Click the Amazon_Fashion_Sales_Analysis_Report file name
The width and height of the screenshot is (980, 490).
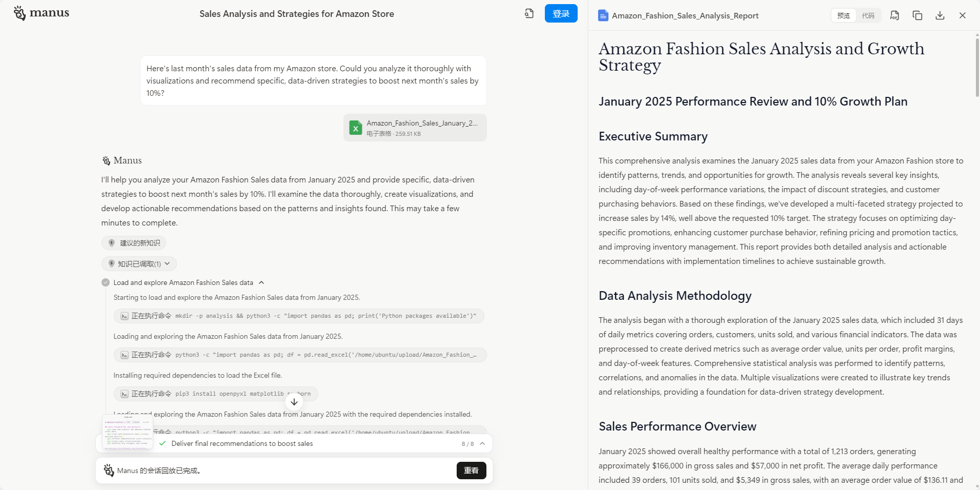[685, 16]
